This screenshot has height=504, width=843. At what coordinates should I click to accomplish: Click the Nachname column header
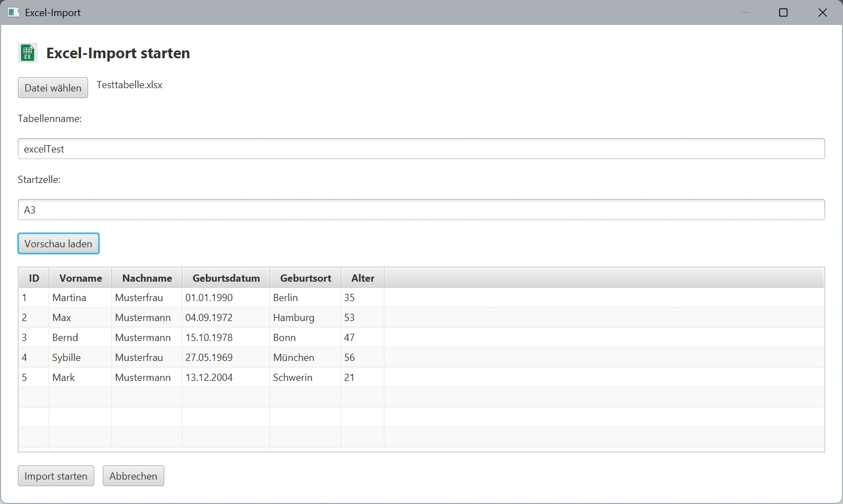147,278
